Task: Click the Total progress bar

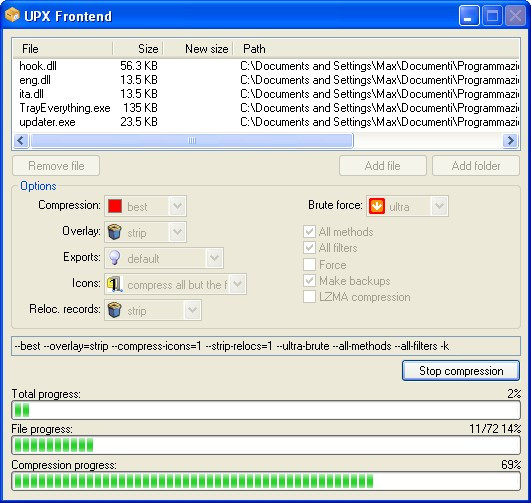Action: (266, 410)
